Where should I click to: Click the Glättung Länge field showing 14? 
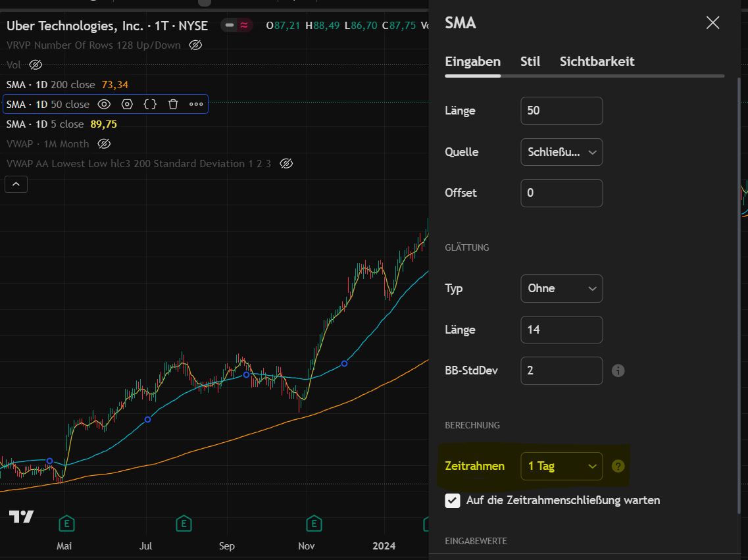coord(561,330)
